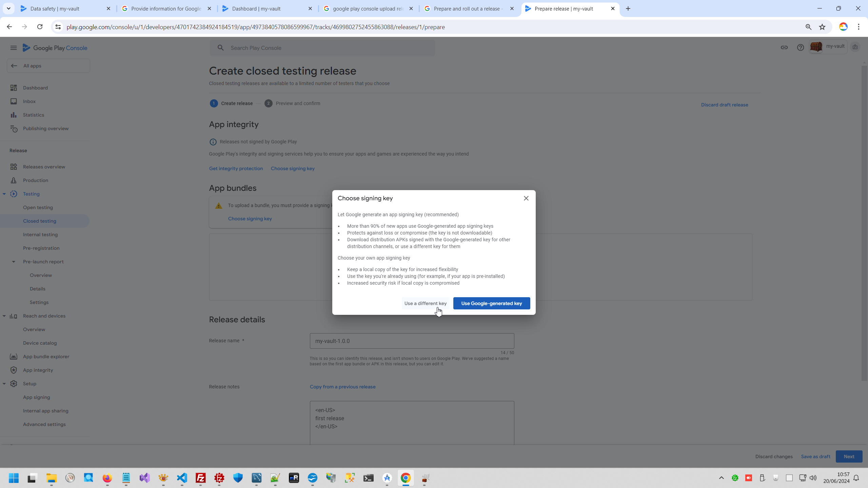
Task: Click Use Google-generated key button
Action: pyautogui.click(x=491, y=303)
